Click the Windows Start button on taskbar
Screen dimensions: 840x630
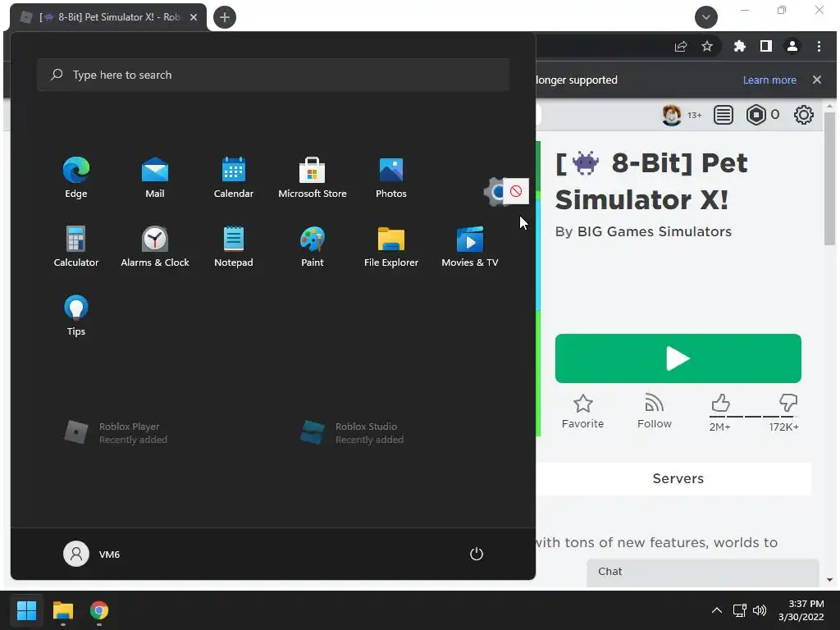(x=26, y=610)
